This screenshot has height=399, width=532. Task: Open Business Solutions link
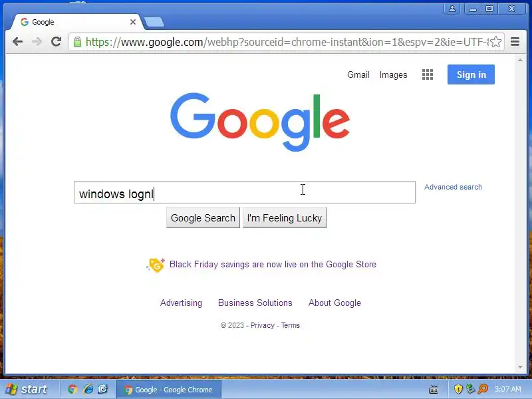pos(255,303)
